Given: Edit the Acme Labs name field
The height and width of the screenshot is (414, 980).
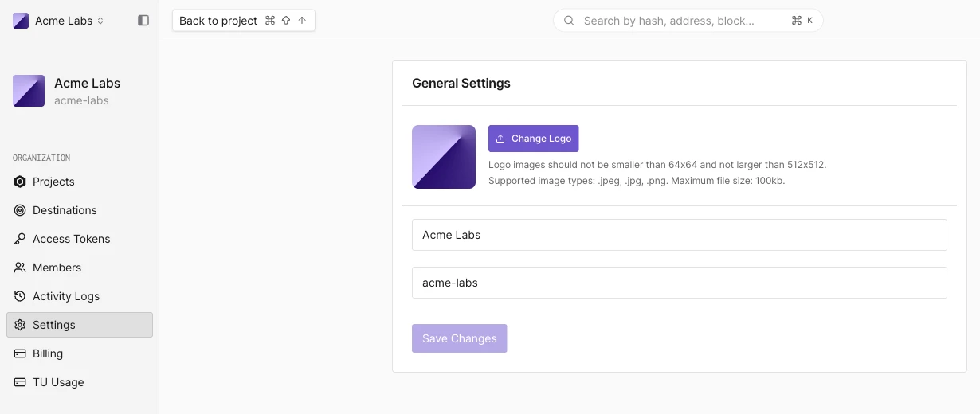Looking at the screenshot, I should 680,235.
